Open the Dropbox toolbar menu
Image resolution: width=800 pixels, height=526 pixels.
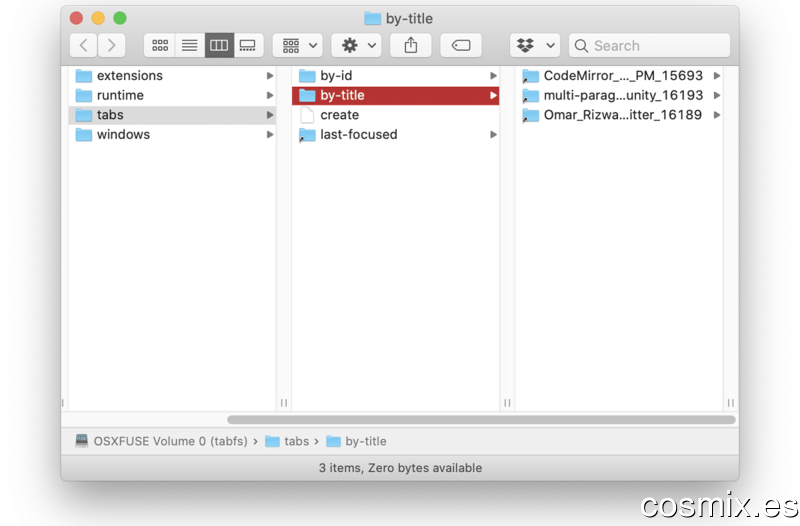tap(535, 45)
